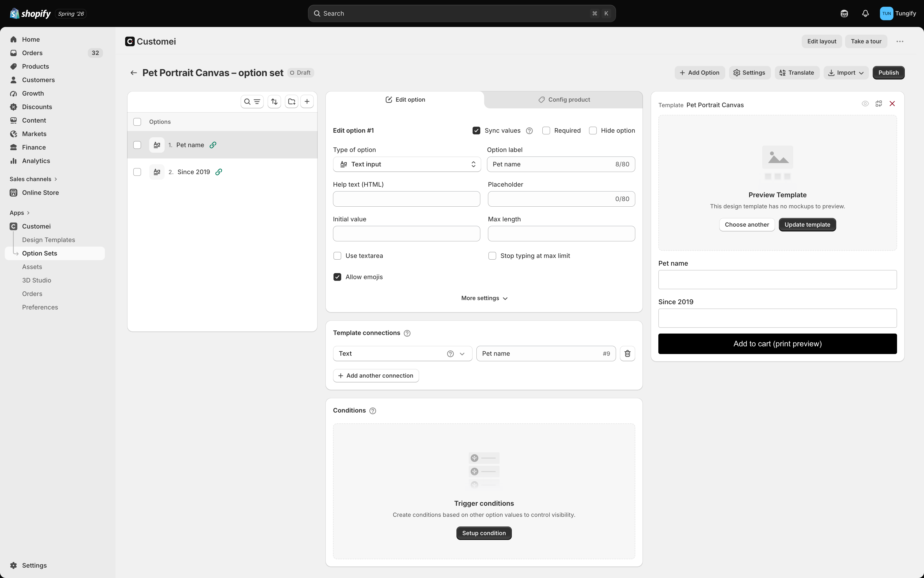The height and width of the screenshot is (578, 924).
Task: Open the Import dropdown
Action: point(846,73)
